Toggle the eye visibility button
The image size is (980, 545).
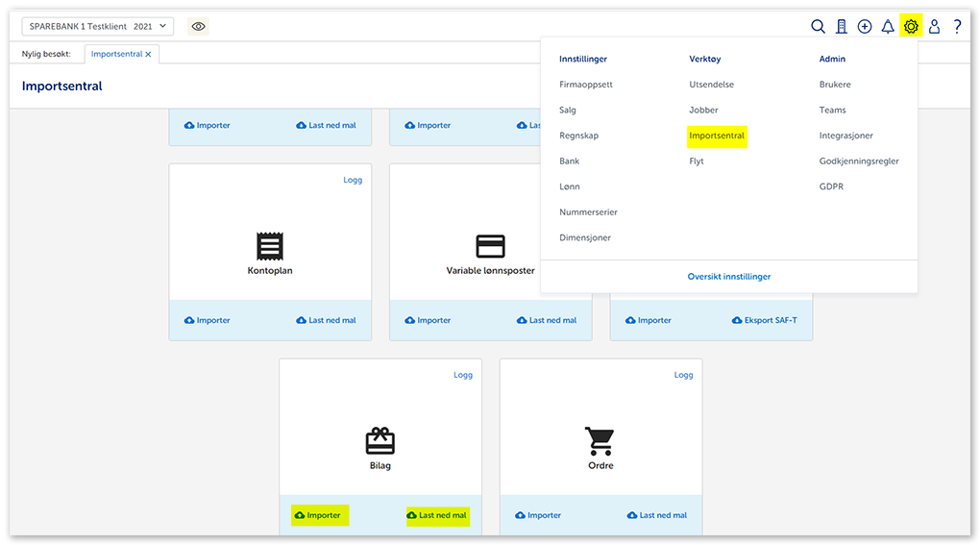coord(198,26)
